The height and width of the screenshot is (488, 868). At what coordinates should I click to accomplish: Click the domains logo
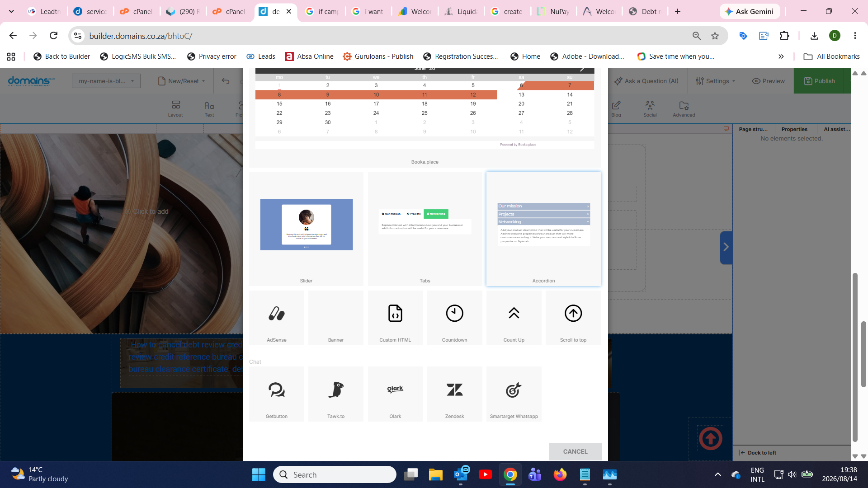click(31, 81)
